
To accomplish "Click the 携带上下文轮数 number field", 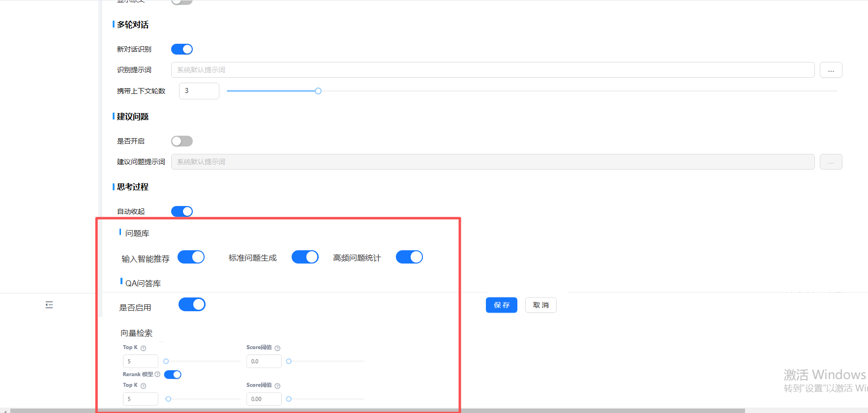I will click(x=199, y=91).
